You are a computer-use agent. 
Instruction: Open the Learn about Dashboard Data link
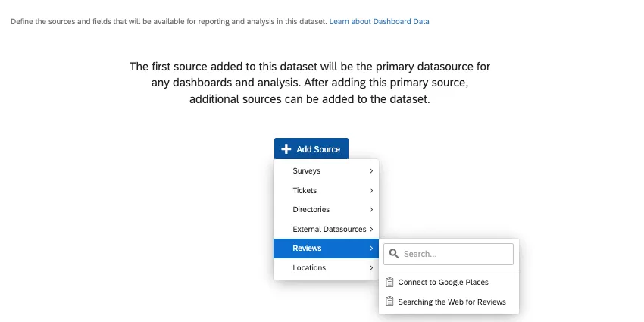(x=379, y=22)
